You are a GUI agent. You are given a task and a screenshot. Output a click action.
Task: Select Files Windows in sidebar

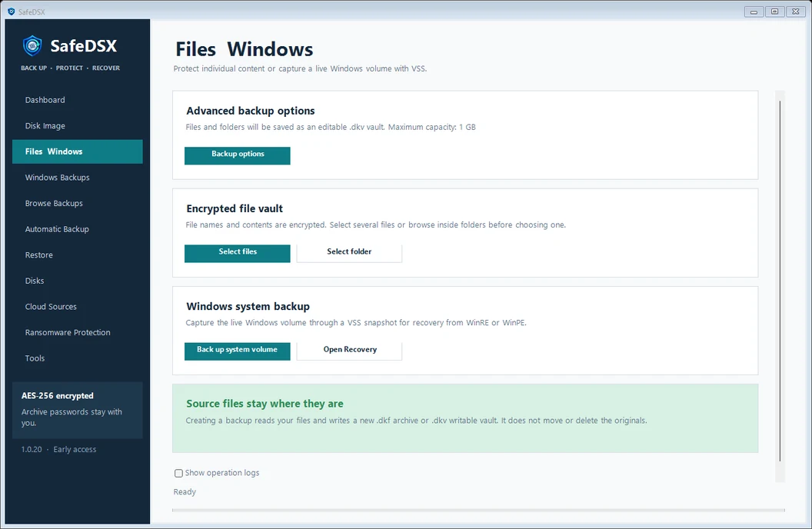pyautogui.click(x=77, y=151)
